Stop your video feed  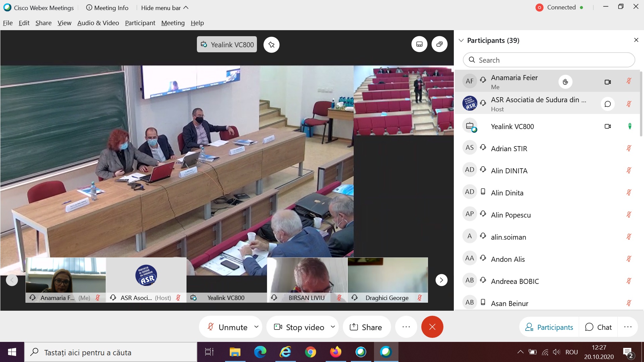(299, 327)
